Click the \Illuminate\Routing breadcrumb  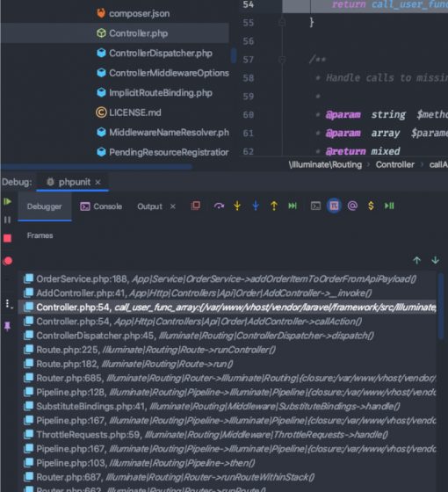click(325, 165)
